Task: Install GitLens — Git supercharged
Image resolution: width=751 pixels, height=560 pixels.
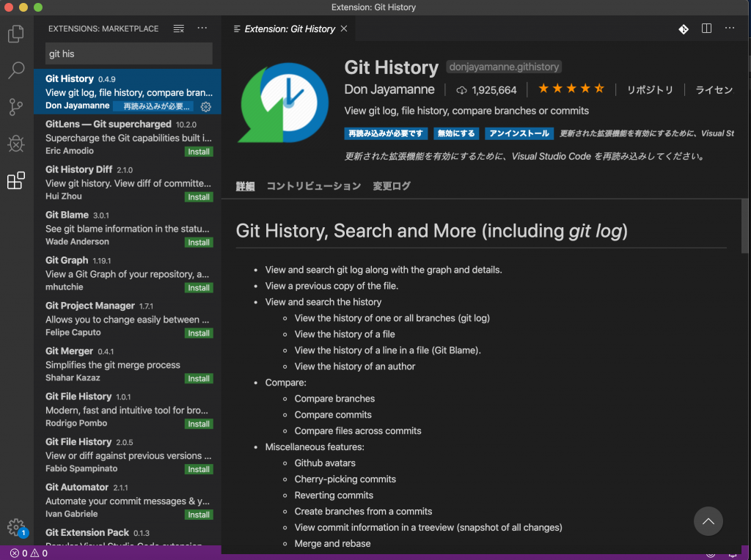Action: coord(199,152)
